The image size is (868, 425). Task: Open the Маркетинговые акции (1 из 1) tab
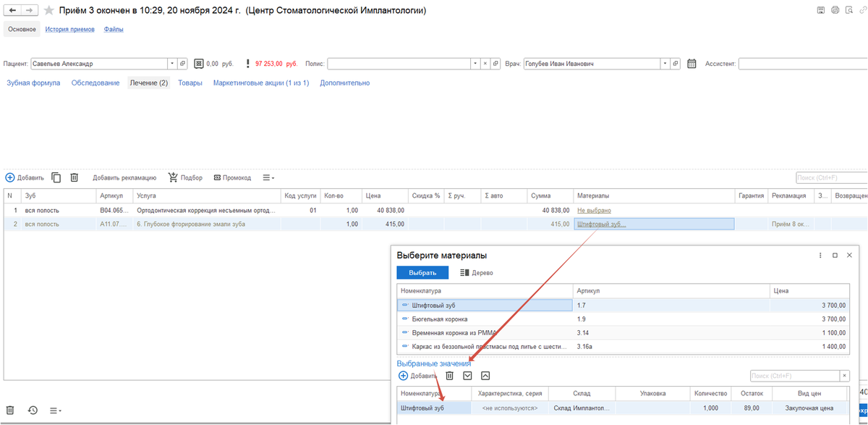261,83
